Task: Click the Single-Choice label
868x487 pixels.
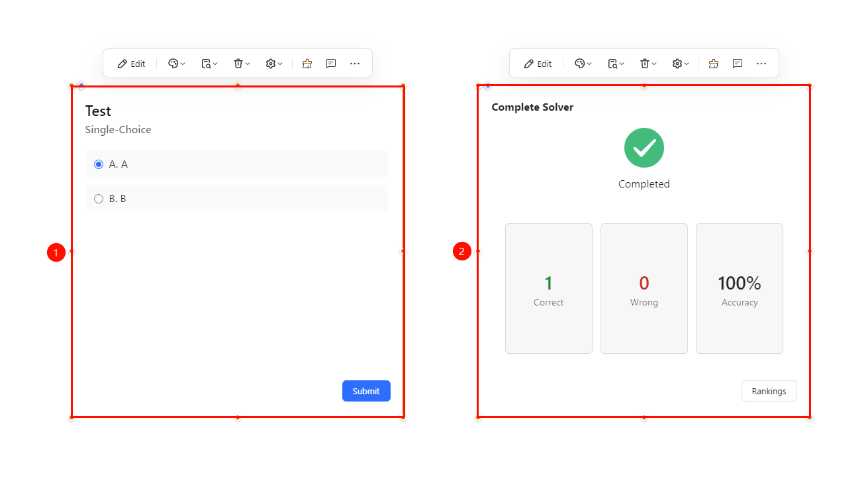Action: pos(118,130)
